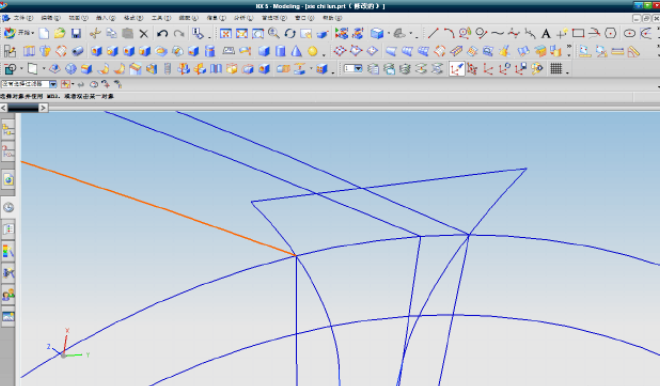This screenshot has width=660, height=386.
Task: Open the 工具(T) Tools menu
Action: 161,18
